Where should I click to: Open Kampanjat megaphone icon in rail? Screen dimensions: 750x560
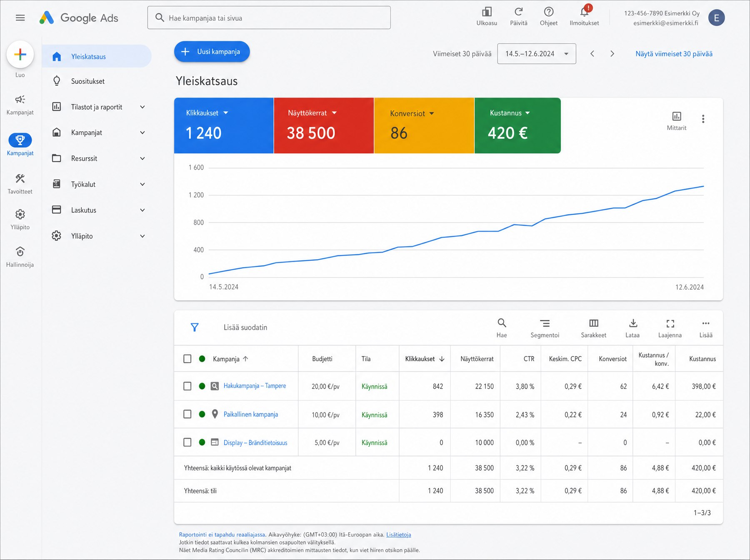pyautogui.click(x=20, y=99)
